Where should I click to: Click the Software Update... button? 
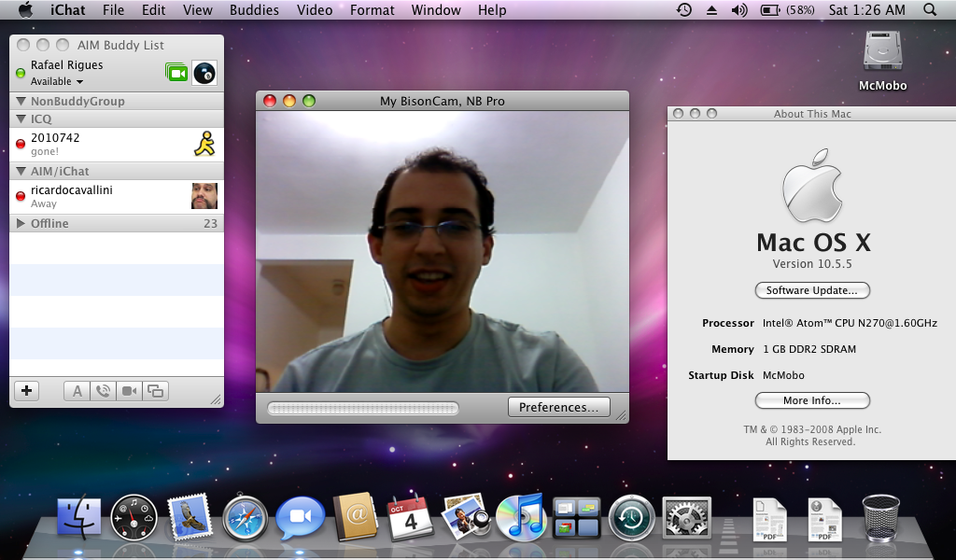811,290
